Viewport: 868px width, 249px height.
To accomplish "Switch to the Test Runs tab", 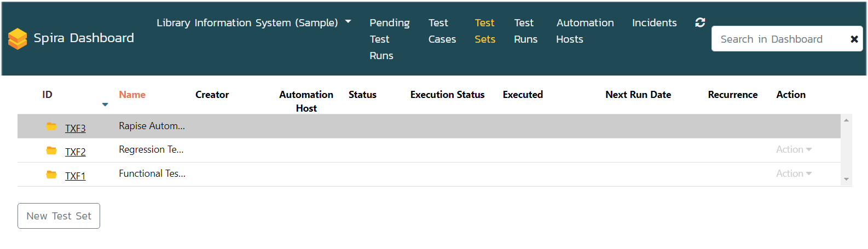I will [525, 31].
